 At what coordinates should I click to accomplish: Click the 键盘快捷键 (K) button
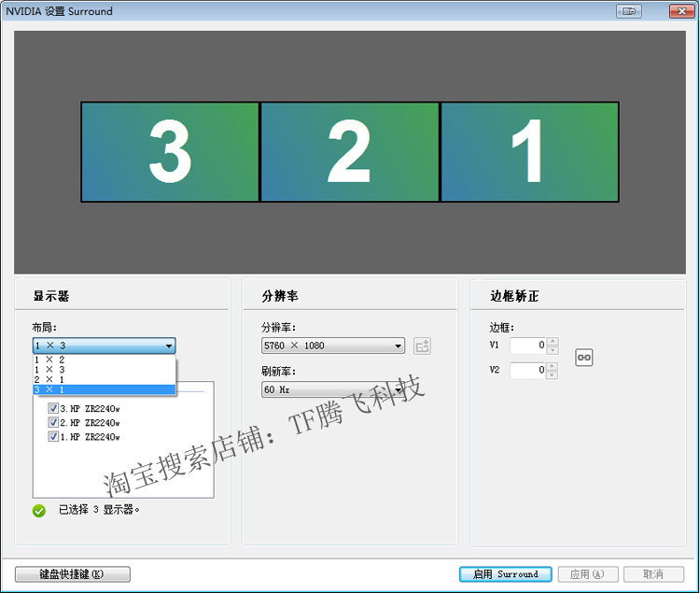coord(72,574)
